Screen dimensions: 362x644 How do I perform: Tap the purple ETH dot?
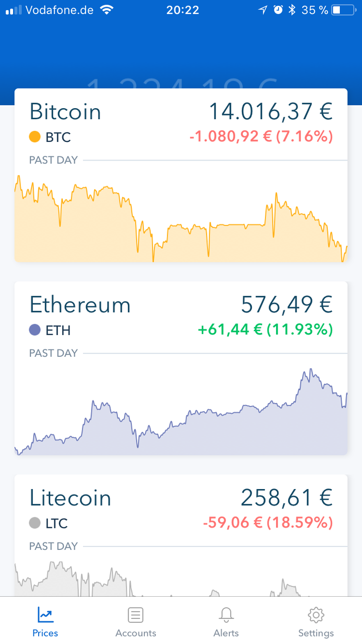point(35,330)
